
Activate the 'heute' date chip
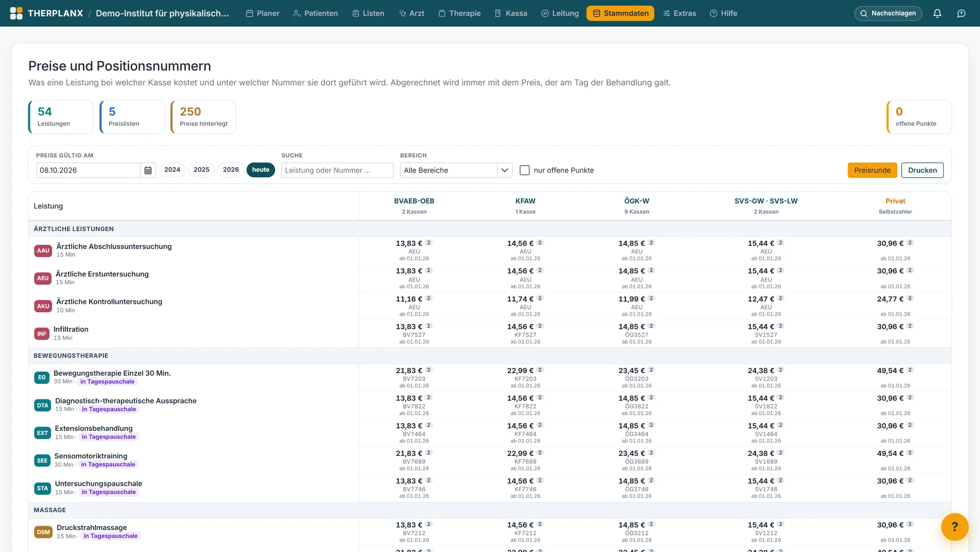(261, 170)
